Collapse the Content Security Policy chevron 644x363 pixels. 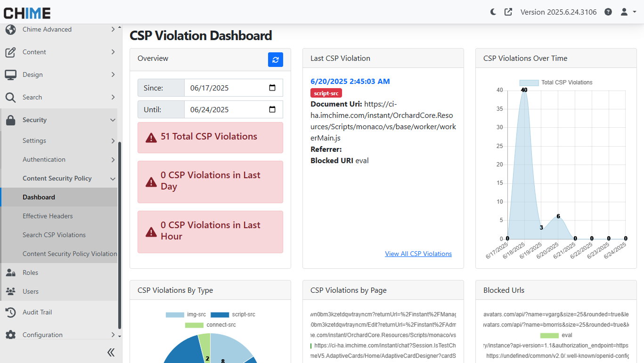tap(113, 179)
